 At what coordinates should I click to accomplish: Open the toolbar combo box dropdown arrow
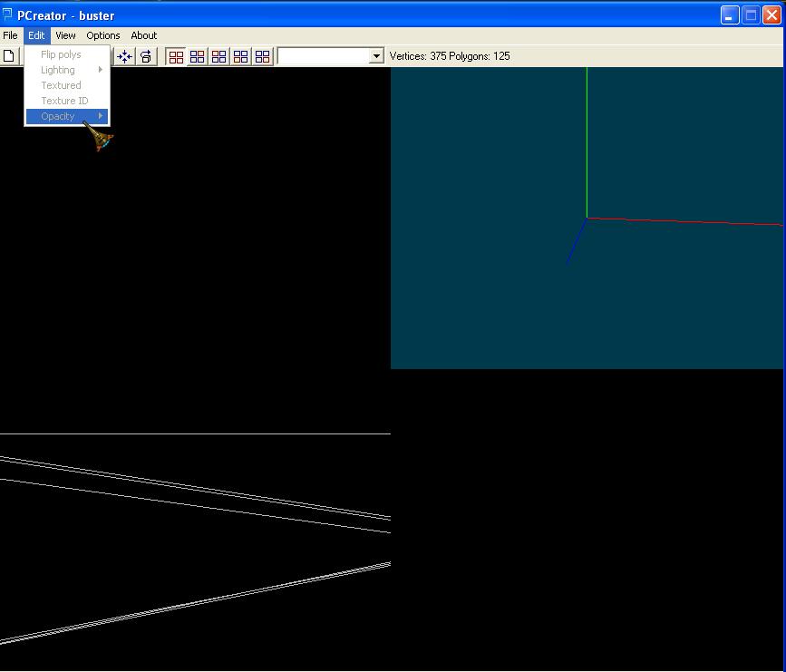tap(376, 56)
